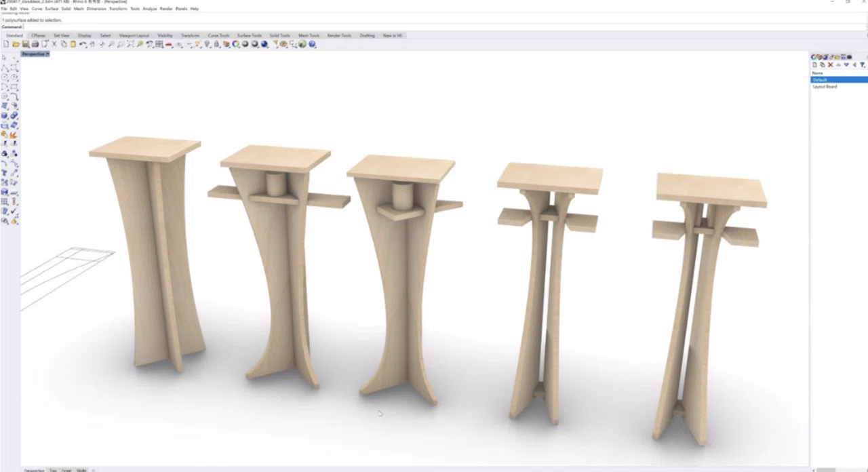Click the colour wheel icon in the Standard toolbar

[x=236, y=44]
